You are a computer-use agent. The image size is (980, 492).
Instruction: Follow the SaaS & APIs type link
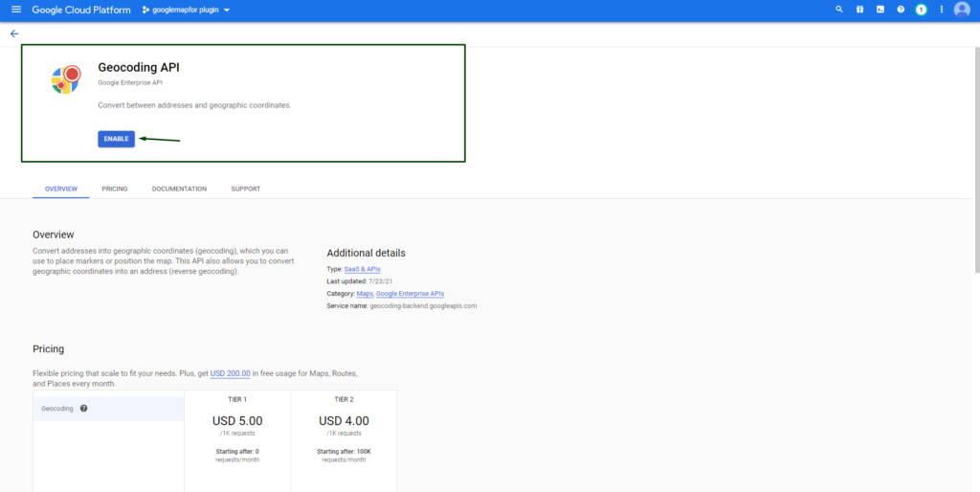(362, 270)
